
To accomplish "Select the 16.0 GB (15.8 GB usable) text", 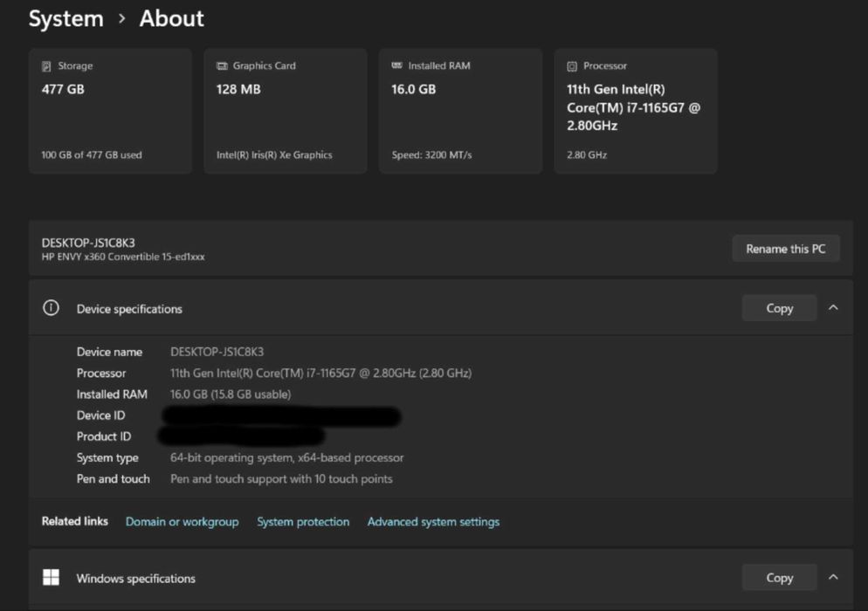I will click(231, 394).
